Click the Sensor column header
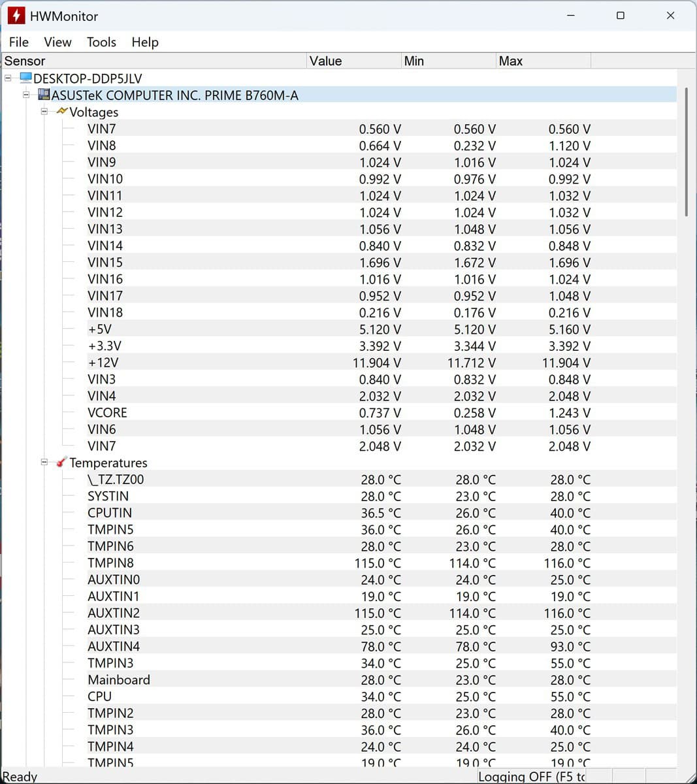This screenshot has width=697, height=784. pos(154,61)
